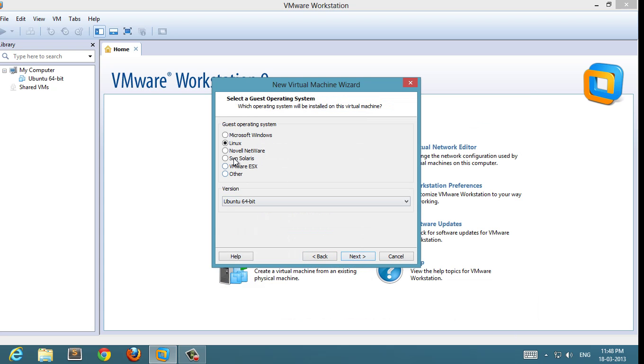The image size is (644, 364).
Task: Click the take snapshot toolbar icon
Action: [x=51, y=32]
